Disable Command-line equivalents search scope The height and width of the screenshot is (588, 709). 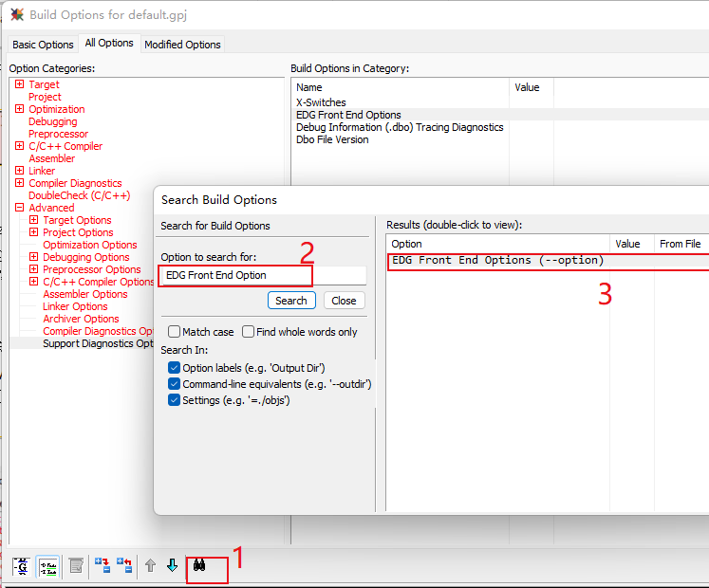coord(174,384)
